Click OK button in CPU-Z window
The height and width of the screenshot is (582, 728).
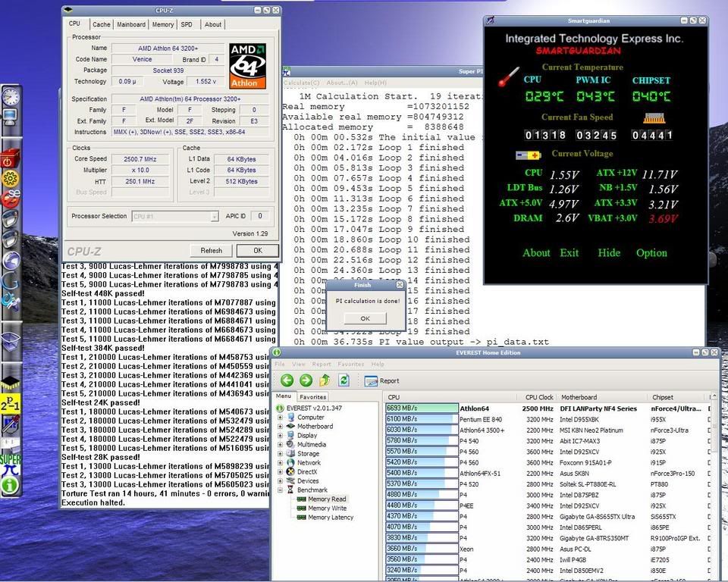[x=258, y=251]
